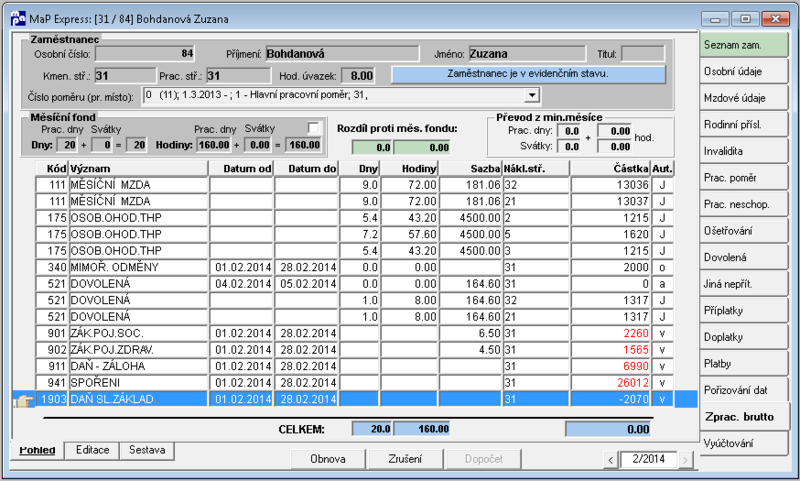Image resolution: width=800 pixels, height=481 pixels.
Task: Click the CELKEM total amount 0.00
Action: (x=608, y=429)
